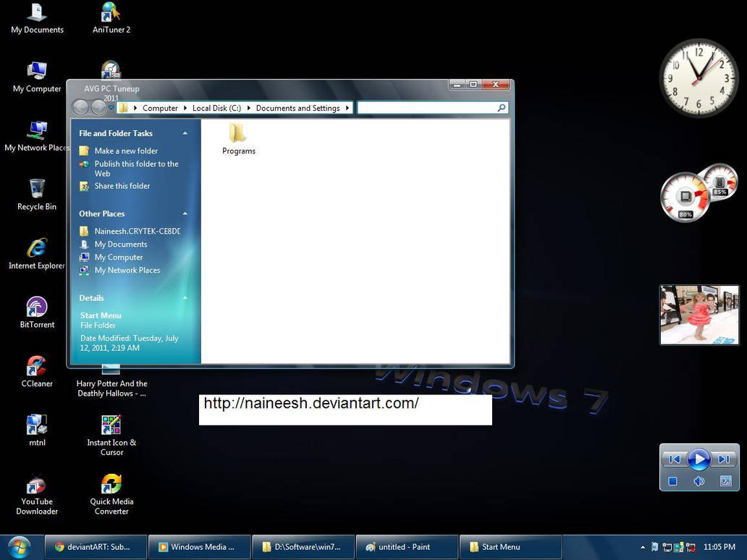747x560 pixels.
Task: Collapse the Details panel
Action: tap(185, 297)
